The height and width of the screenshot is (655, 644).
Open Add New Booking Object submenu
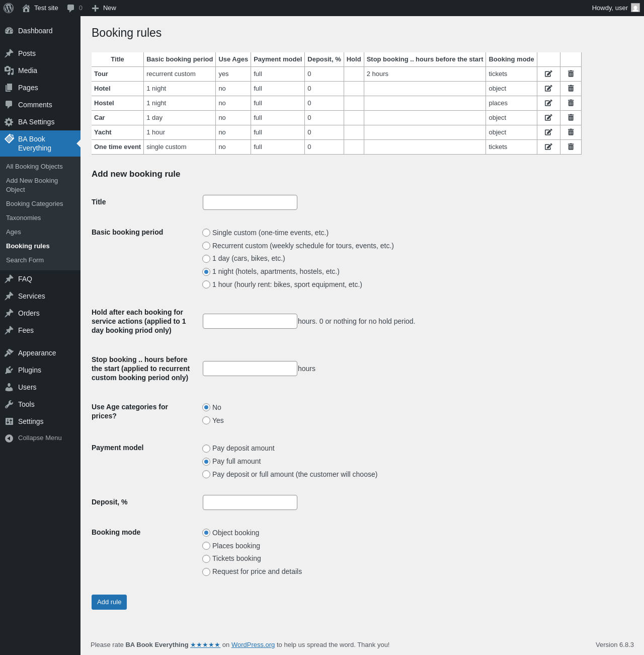pos(32,185)
